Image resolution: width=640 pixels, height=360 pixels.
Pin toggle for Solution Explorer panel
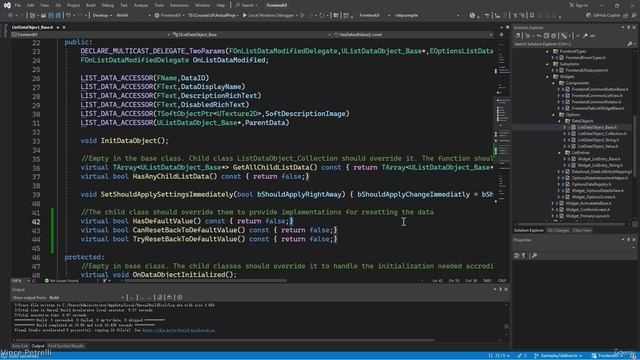point(629,27)
